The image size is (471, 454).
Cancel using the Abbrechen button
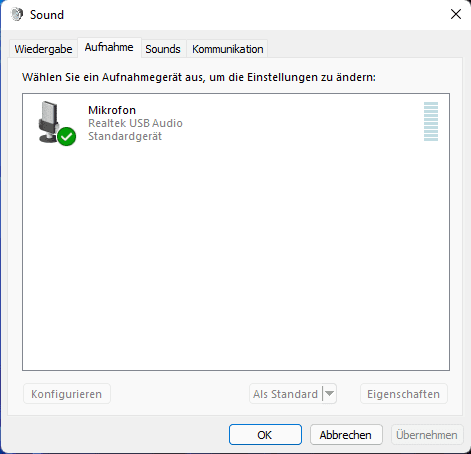[346, 435]
